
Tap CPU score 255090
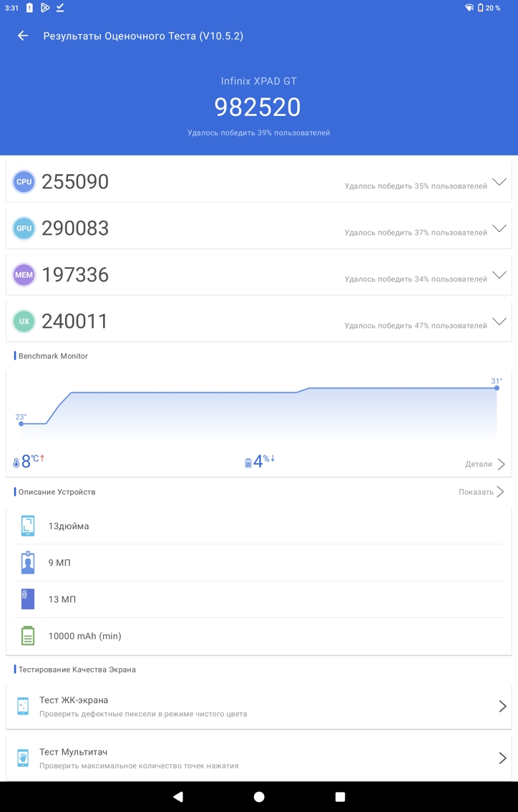(76, 182)
